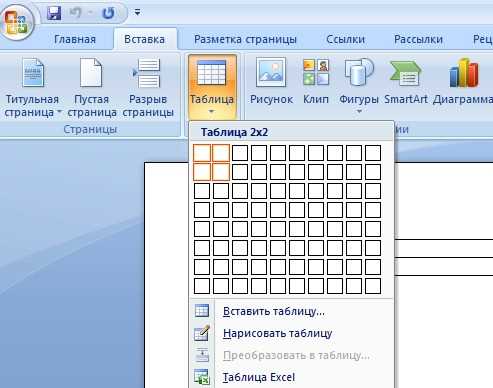Screen dimensions: 493x388
Task: Insert a SmartArt graphic
Action: point(406,82)
